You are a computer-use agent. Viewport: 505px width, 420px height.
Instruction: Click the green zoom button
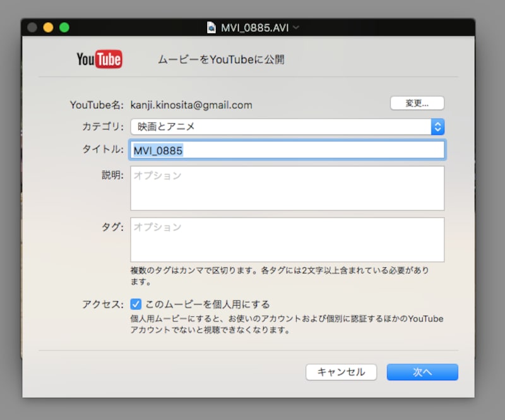pos(62,28)
